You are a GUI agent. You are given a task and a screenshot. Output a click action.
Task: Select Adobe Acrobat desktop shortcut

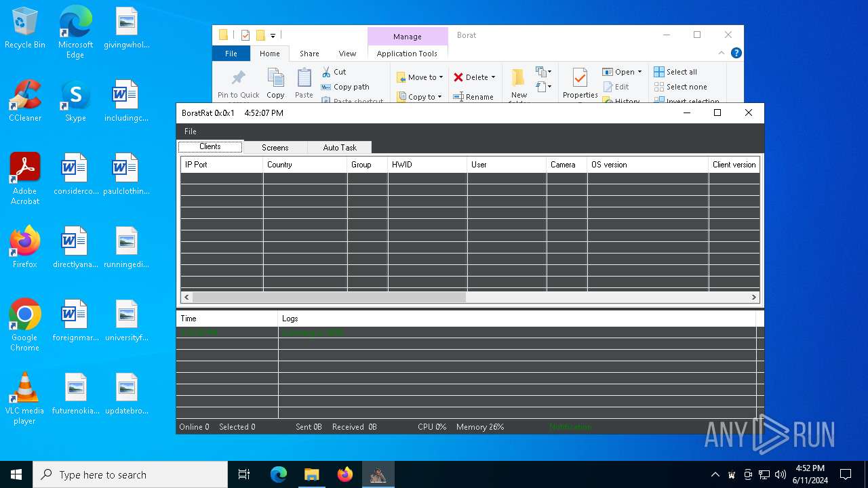pyautogui.click(x=25, y=179)
